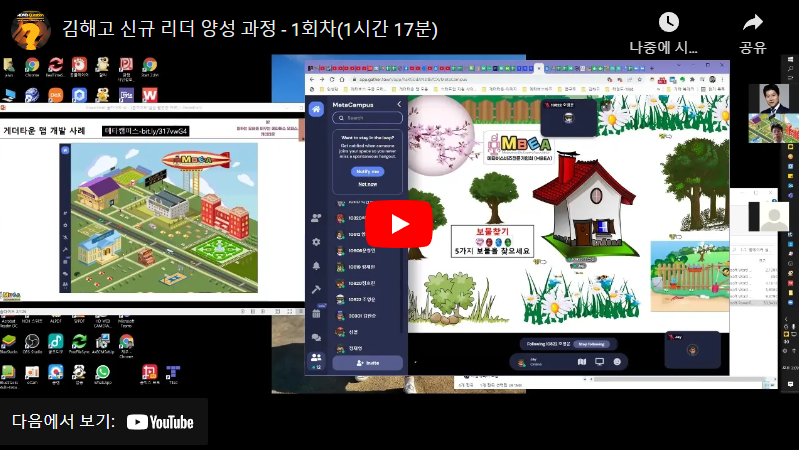Open the video title link 김해고 신규 리더 양성 과정
This screenshot has width=800, height=451.
(250, 29)
